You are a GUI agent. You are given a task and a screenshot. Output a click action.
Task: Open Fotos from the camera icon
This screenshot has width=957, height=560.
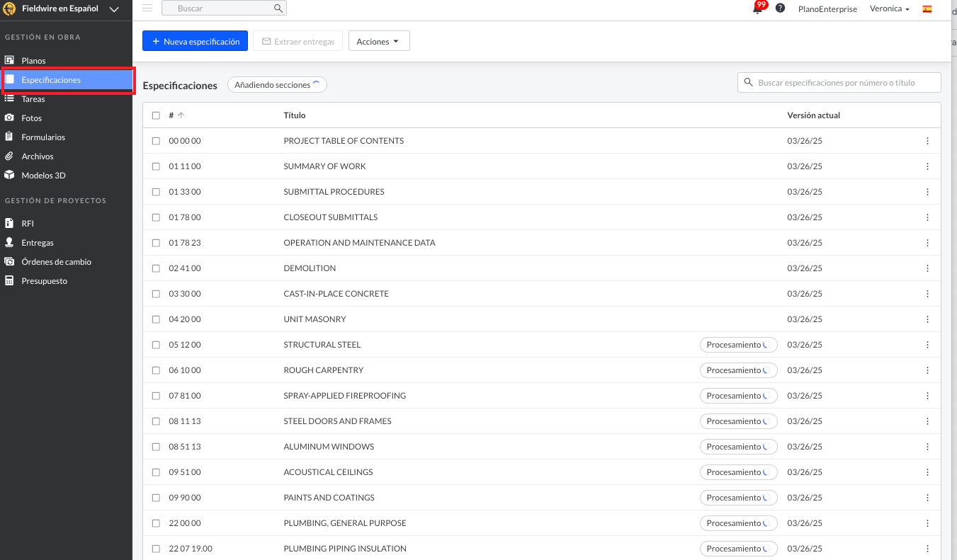9,118
